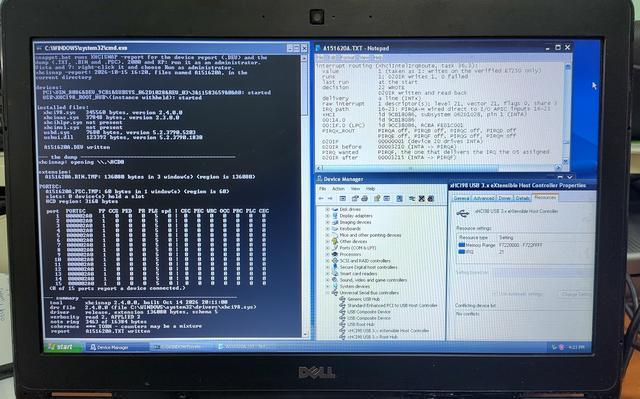640x399 pixels.
Task: Select the Imaging devices category
Action: click(355, 222)
